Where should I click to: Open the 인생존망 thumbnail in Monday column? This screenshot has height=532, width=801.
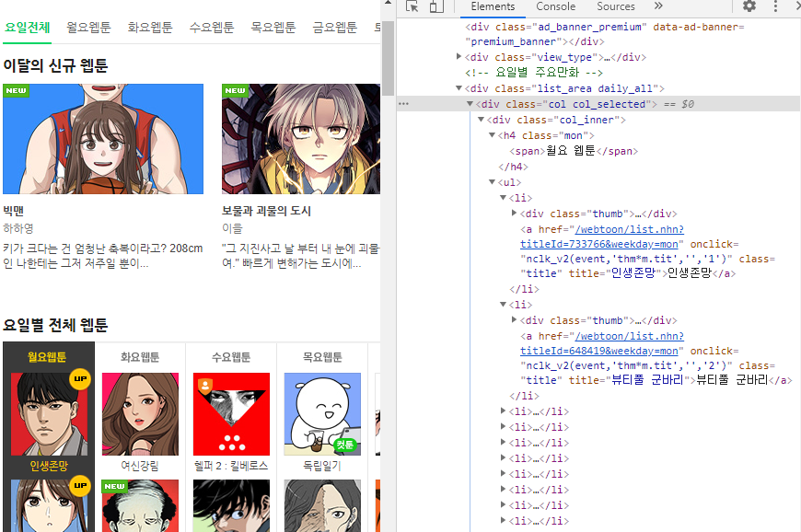coord(49,414)
